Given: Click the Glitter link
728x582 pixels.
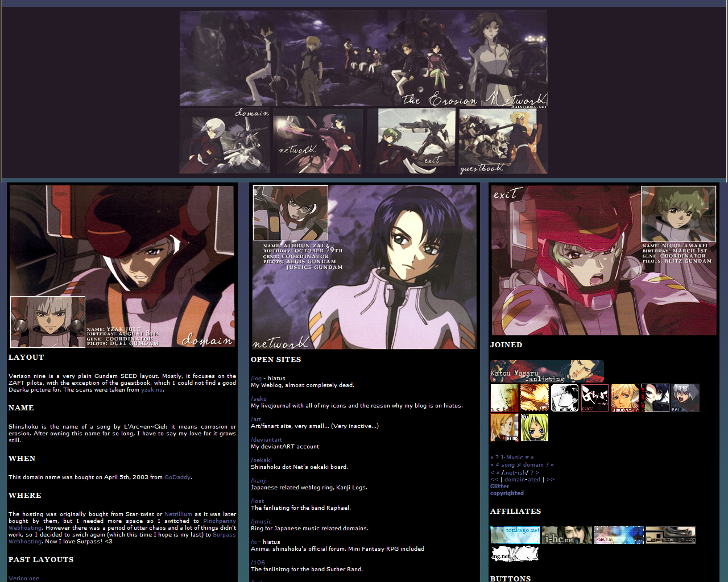Looking at the screenshot, I should pos(499,487).
